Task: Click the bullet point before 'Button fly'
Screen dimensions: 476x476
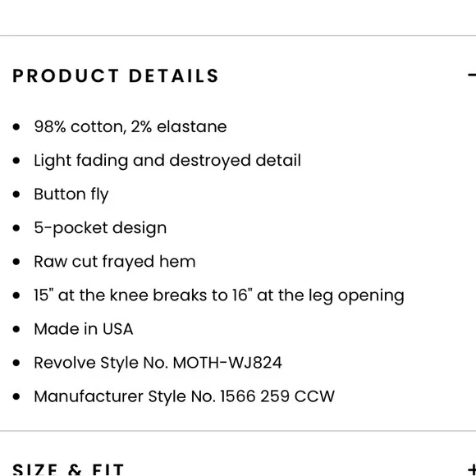Action: [16, 195]
